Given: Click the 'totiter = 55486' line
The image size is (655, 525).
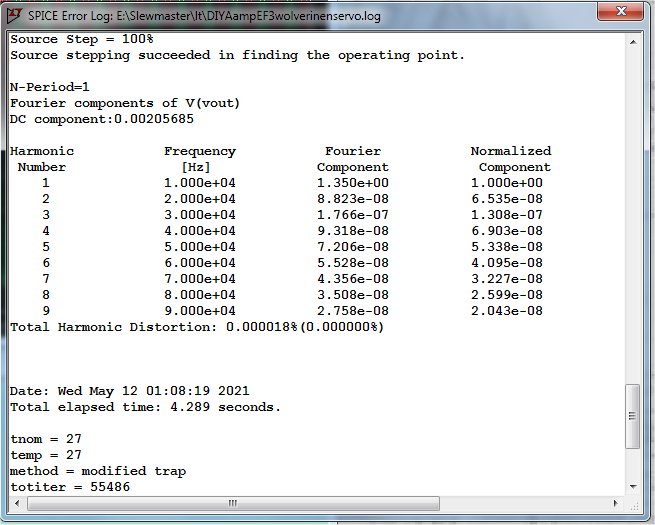Looking at the screenshot, I should tap(70, 487).
